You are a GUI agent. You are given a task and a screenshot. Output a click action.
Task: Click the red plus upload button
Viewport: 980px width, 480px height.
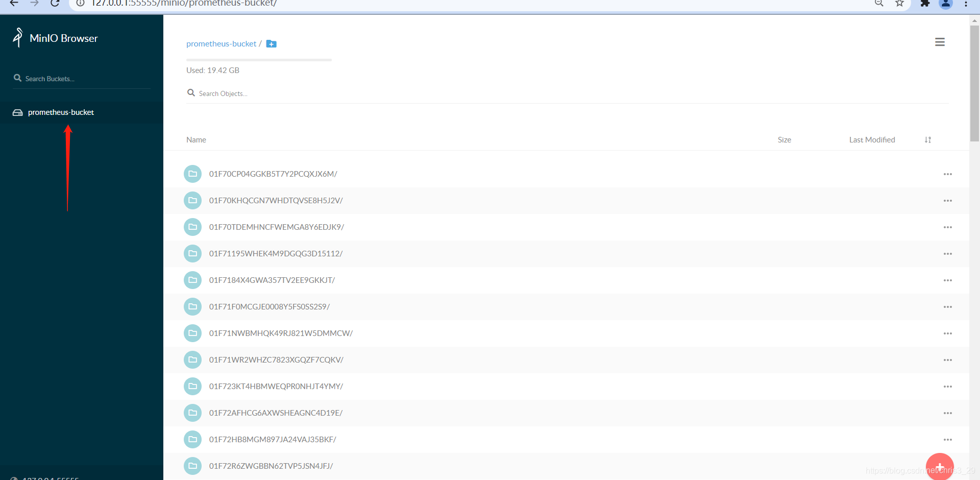click(940, 467)
